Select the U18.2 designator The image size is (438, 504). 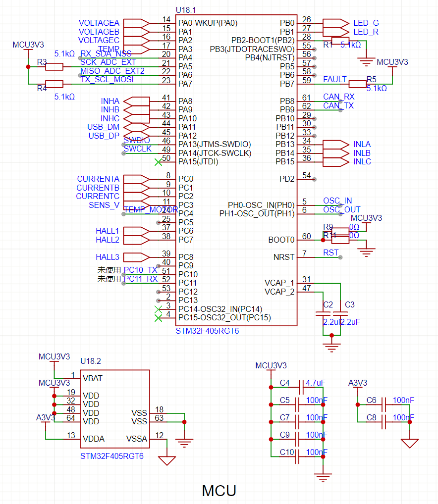tap(91, 361)
